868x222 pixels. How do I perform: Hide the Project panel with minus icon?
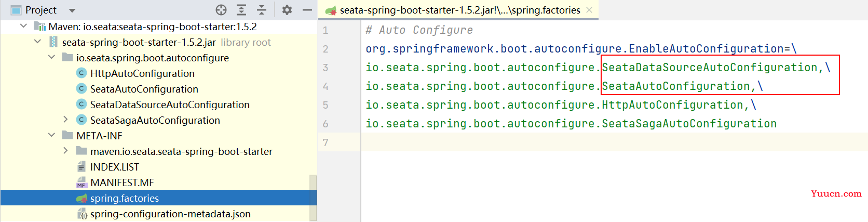[x=307, y=10]
